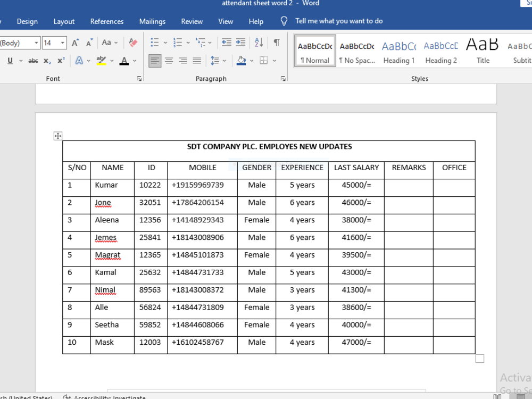Image resolution: width=532 pixels, height=399 pixels.
Task: Open bullet library dropdown arrow
Action: [165, 43]
